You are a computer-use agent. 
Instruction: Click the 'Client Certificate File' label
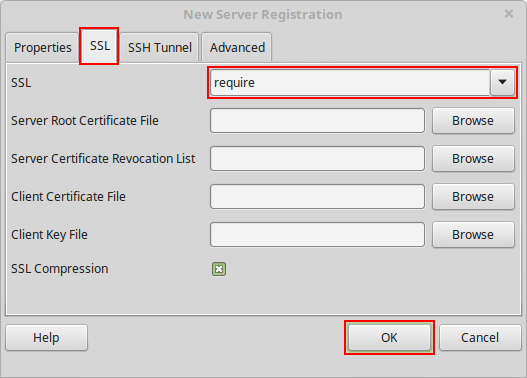[x=68, y=197]
